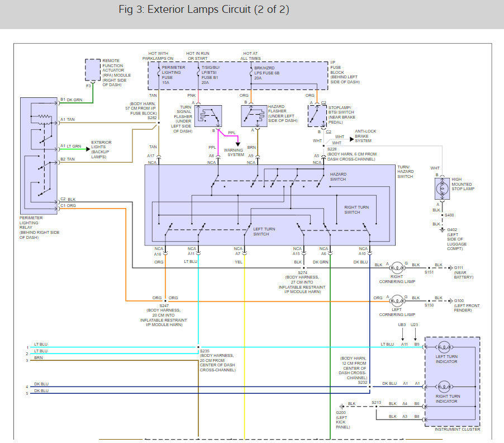
Task: Click the right turn indicator bulb symbol
Action: click(x=444, y=387)
